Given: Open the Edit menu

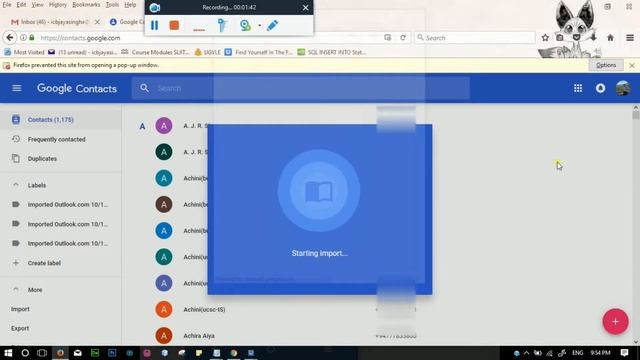Looking at the screenshot, I should click(21, 5).
